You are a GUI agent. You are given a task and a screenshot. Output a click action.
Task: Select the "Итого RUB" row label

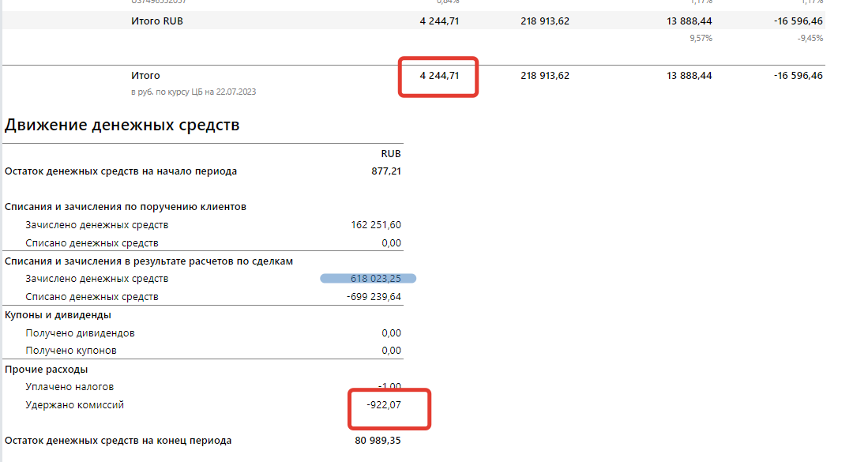(156, 21)
